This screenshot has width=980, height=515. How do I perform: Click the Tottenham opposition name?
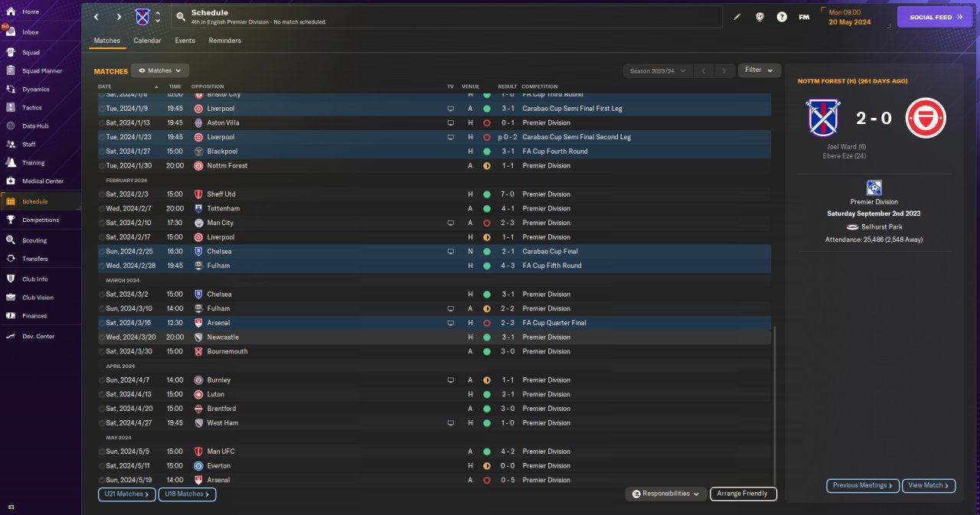click(223, 208)
